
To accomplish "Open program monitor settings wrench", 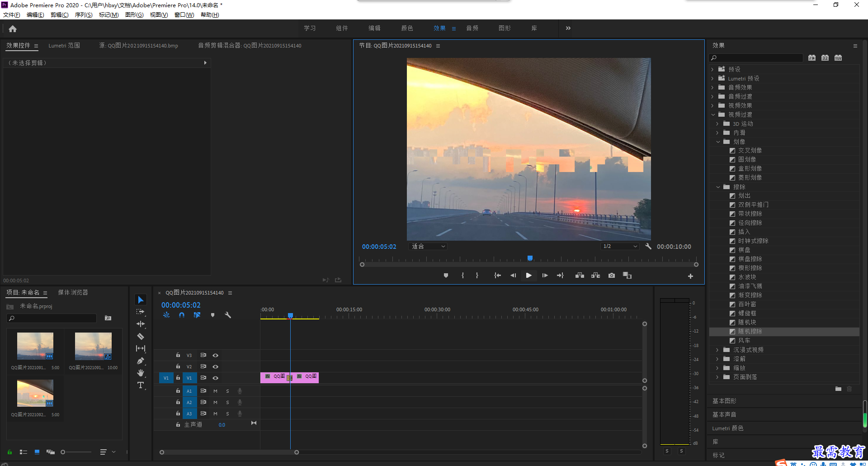I will click(648, 246).
